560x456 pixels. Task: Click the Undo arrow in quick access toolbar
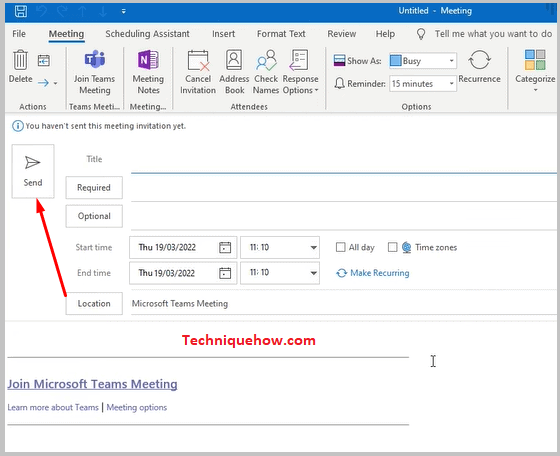point(42,11)
